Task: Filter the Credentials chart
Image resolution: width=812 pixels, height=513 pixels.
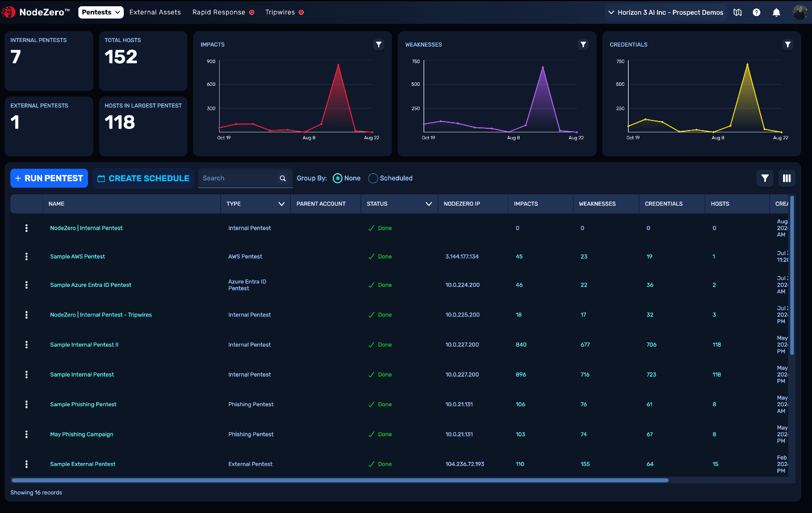Action: (788, 44)
